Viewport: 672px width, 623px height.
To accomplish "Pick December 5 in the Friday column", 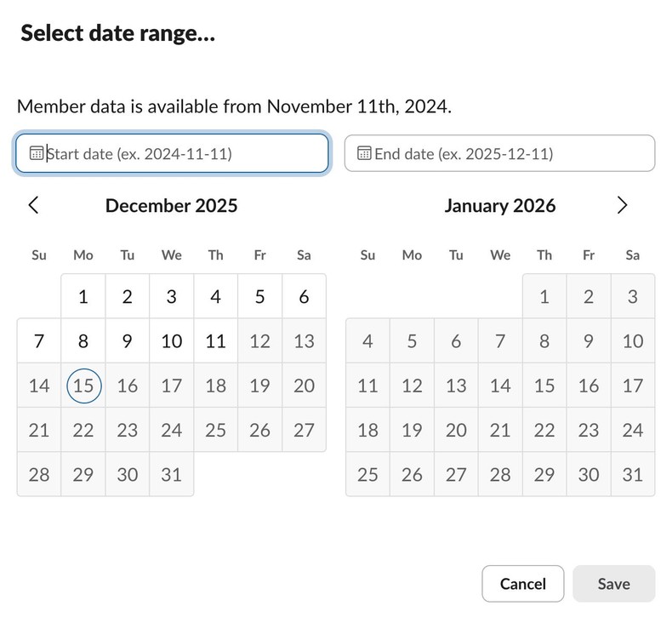I will pyautogui.click(x=260, y=297).
